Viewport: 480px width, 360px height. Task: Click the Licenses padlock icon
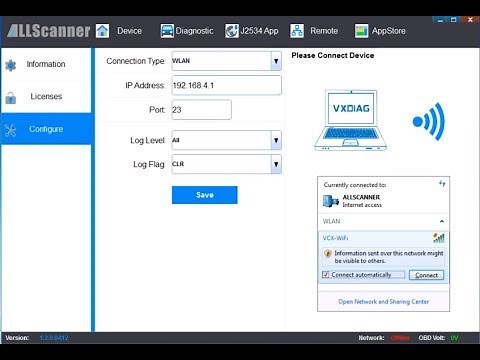click(x=11, y=98)
